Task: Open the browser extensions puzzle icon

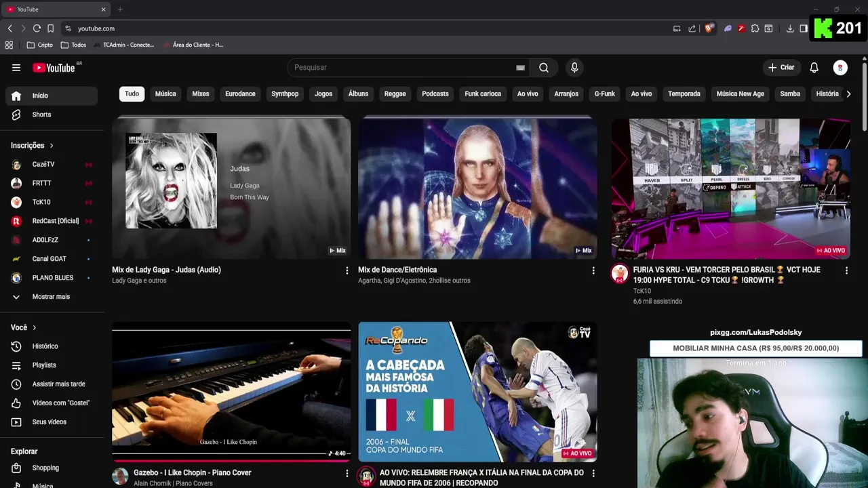Action: (x=755, y=28)
